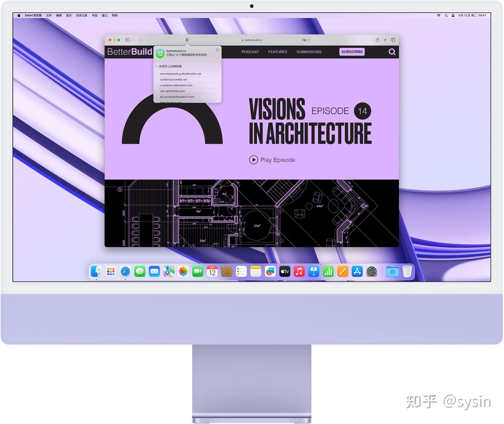
Task: Open the Music app in the Dock
Action: [299, 271]
